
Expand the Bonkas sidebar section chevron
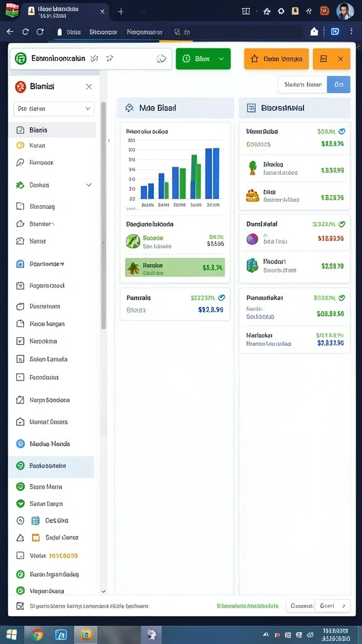(x=89, y=186)
